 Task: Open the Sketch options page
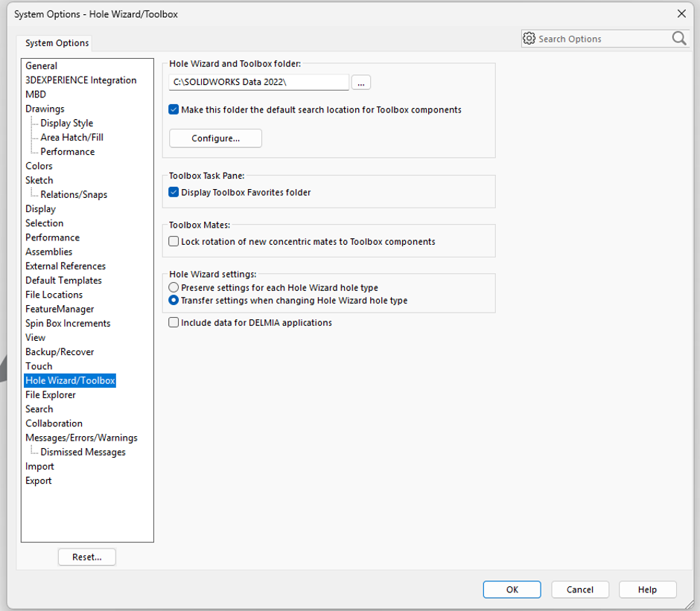coord(39,180)
